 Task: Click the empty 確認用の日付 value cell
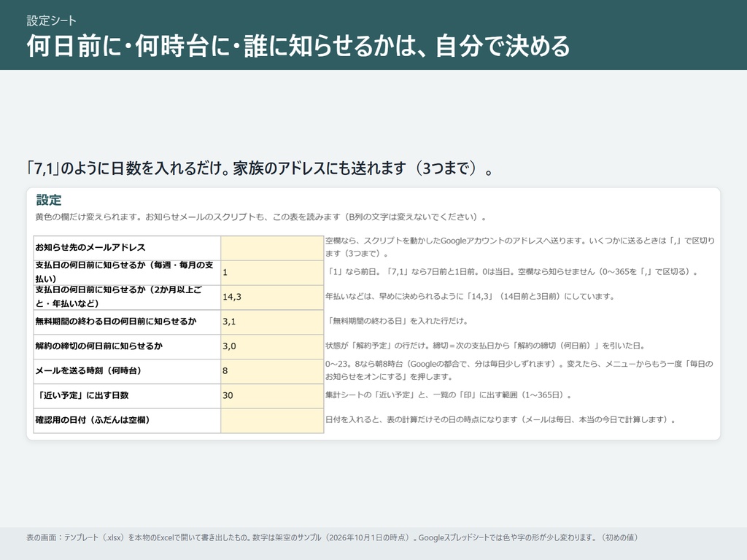[x=272, y=421]
